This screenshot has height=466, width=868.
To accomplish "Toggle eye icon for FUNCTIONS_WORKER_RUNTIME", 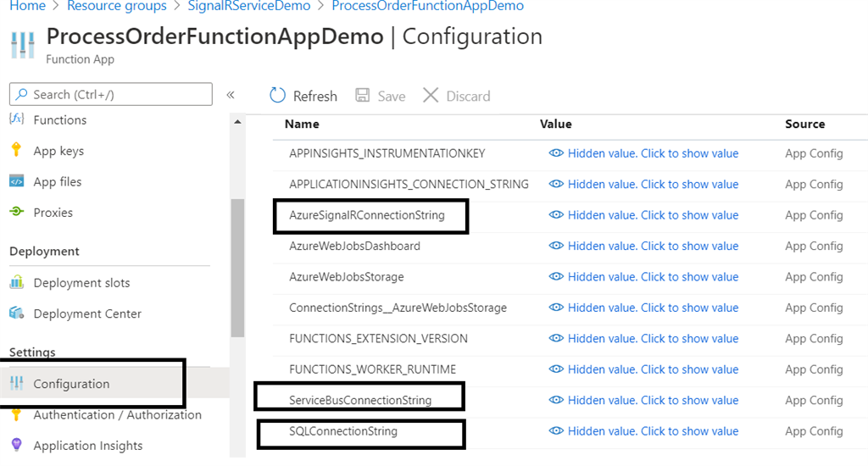I will pyautogui.click(x=556, y=369).
